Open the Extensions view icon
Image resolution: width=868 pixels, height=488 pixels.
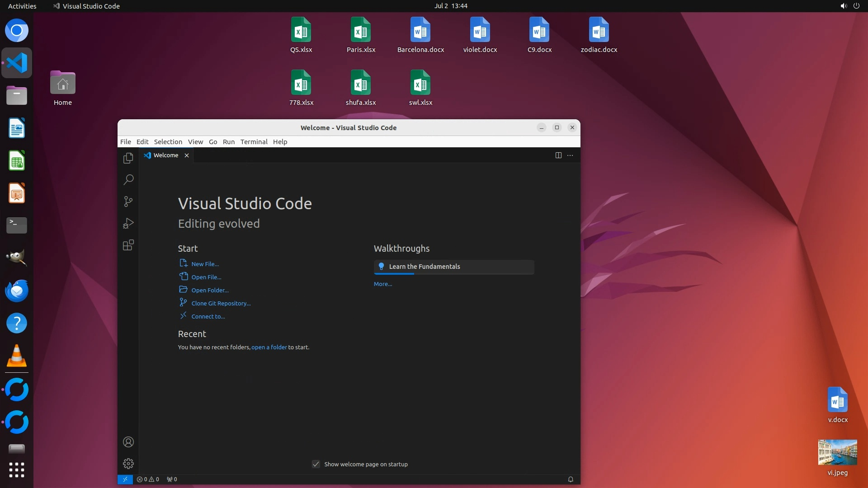click(128, 245)
